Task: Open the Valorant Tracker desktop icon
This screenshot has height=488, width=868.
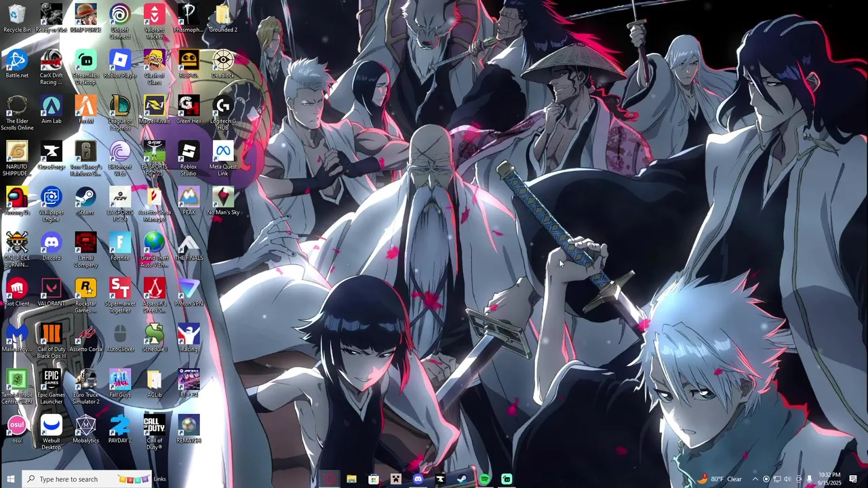Action: coord(155,22)
